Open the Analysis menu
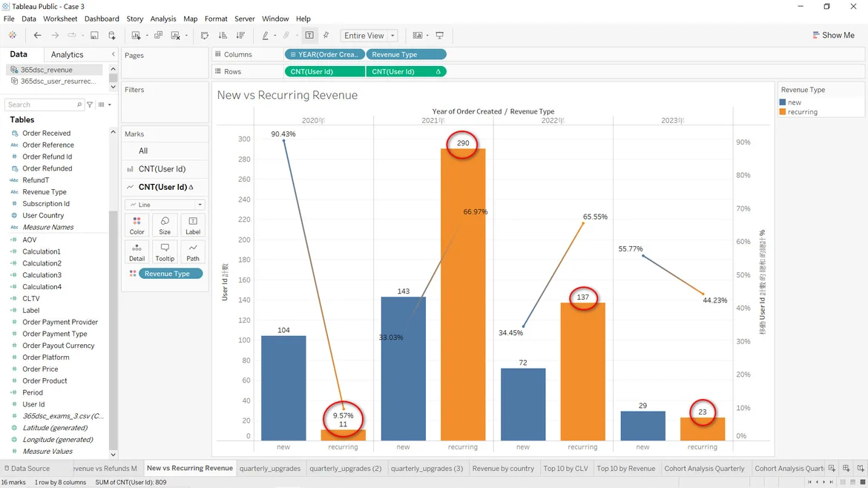The width and height of the screenshot is (868, 488). [163, 19]
